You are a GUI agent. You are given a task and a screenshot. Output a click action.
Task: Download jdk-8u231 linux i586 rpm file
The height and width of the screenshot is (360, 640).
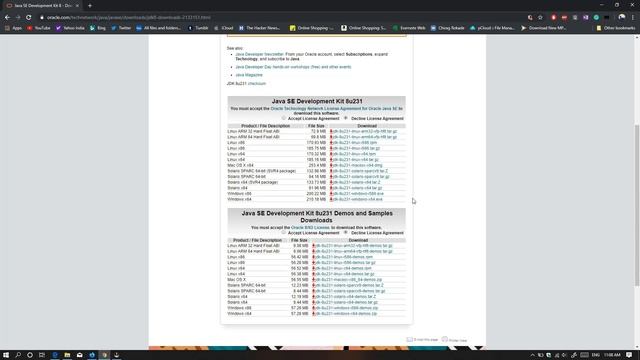(x=355, y=143)
